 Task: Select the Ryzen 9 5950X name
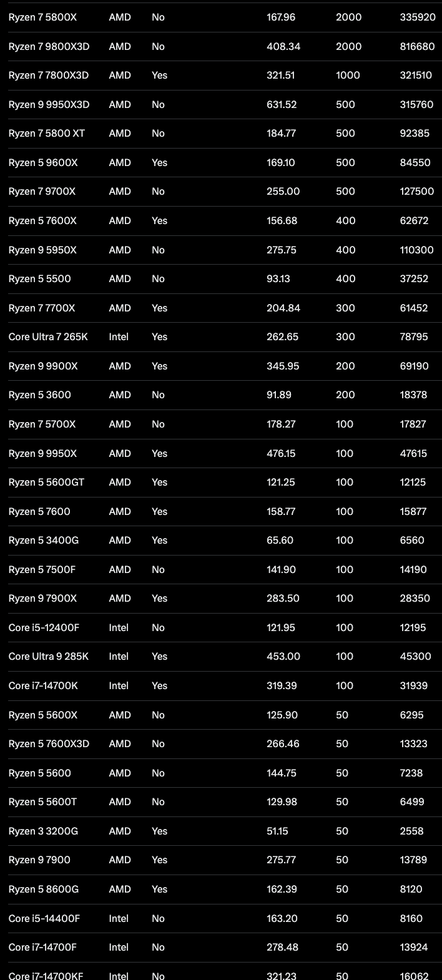point(42,250)
